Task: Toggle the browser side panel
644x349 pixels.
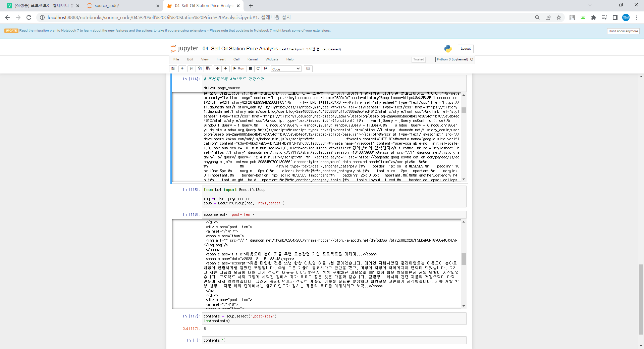Action: 615,17
